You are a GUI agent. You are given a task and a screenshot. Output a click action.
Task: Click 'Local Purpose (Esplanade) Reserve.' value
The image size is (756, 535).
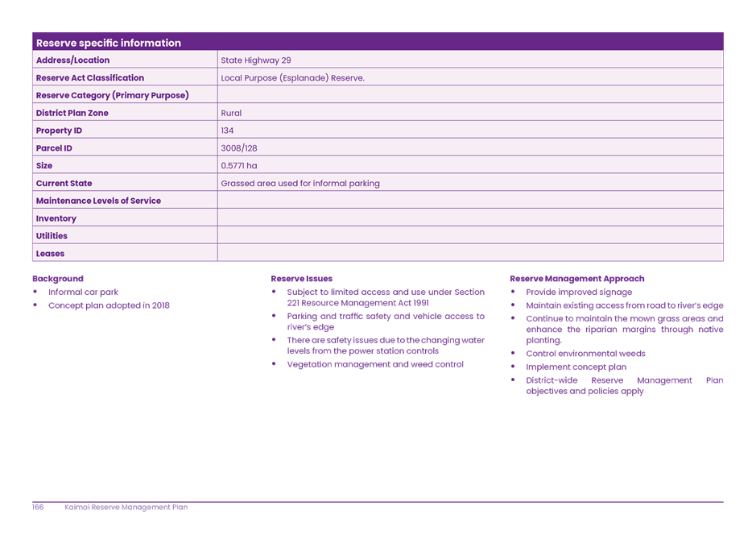[292, 78]
